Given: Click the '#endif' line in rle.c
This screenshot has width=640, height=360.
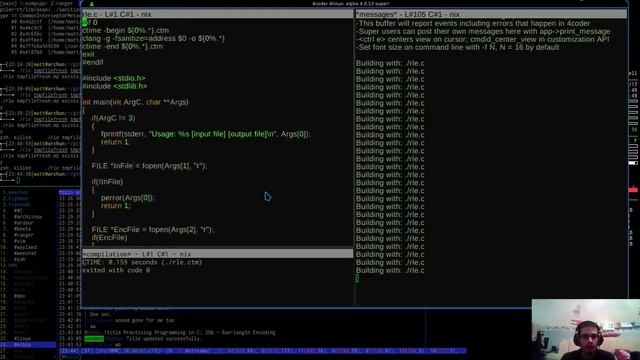Looking at the screenshot, I should coord(93,62).
